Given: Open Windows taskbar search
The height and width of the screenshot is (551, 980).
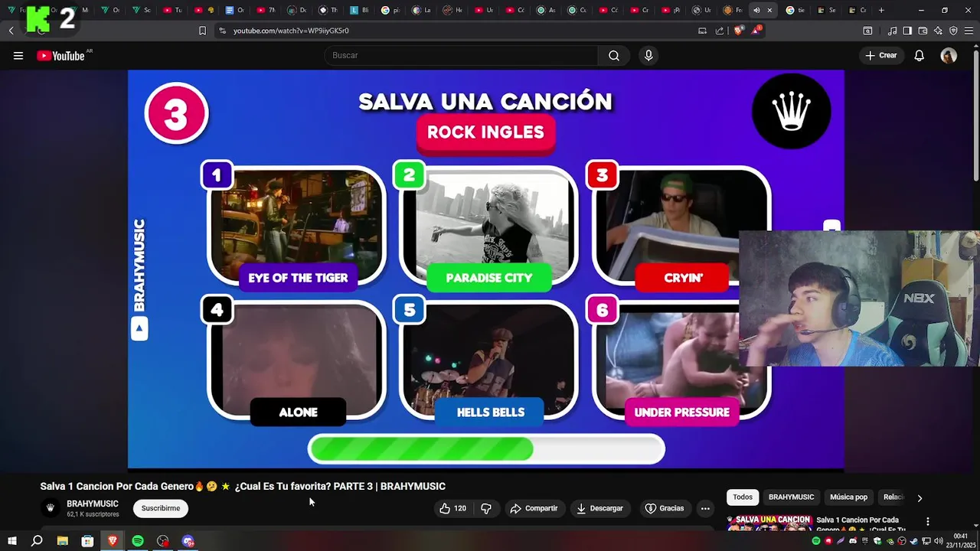Looking at the screenshot, I should [37, 541].
